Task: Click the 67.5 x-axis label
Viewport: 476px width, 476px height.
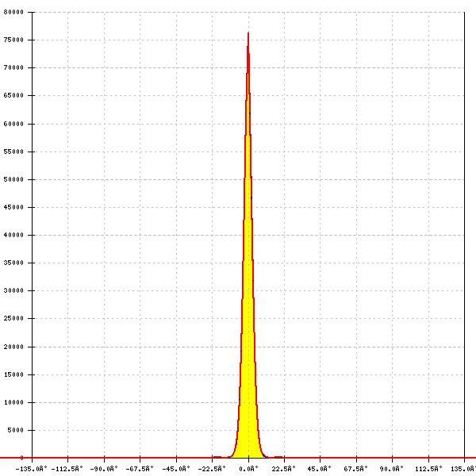Action: (x=355, y=469)
